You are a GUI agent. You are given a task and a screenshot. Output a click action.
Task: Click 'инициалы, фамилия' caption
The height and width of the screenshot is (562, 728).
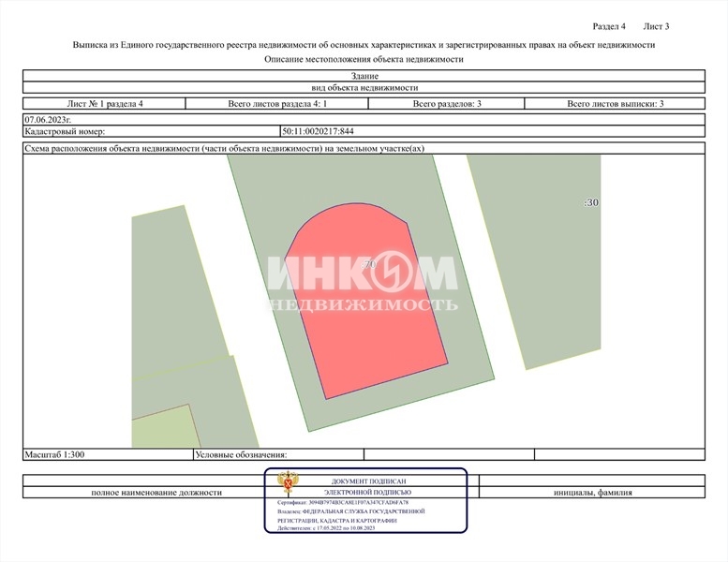click(592, 493)
